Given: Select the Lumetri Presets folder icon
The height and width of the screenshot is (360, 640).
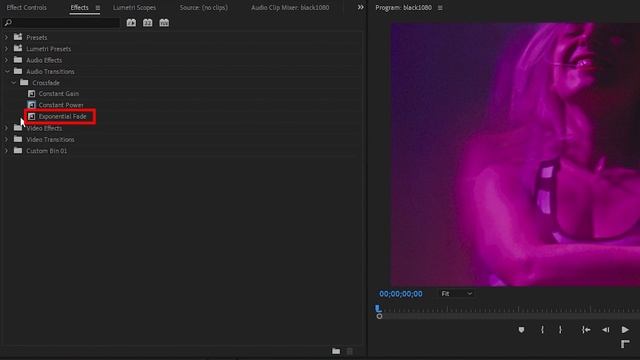Looking at the screenshot, I should coord(18,48).
